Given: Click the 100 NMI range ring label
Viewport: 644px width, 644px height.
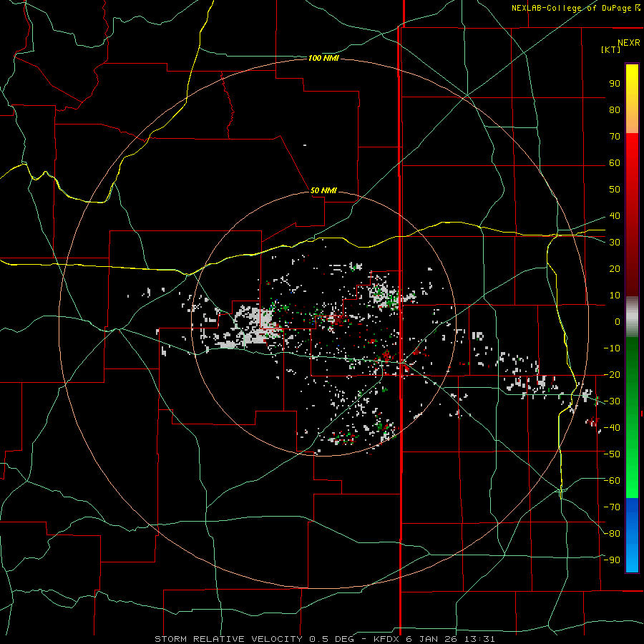Looking at the screenshot, I should point(323,59).
